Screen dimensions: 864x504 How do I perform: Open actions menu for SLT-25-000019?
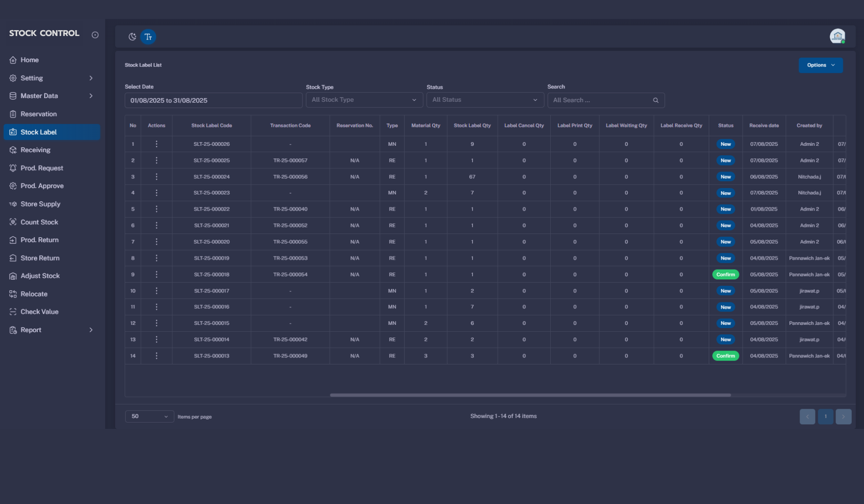tap(156, 258)
